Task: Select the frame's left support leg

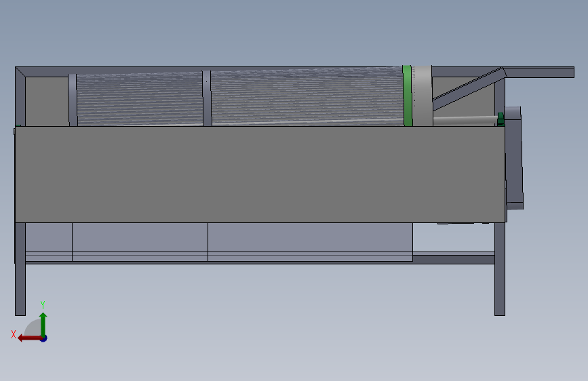Action: [x=20, y=269]
